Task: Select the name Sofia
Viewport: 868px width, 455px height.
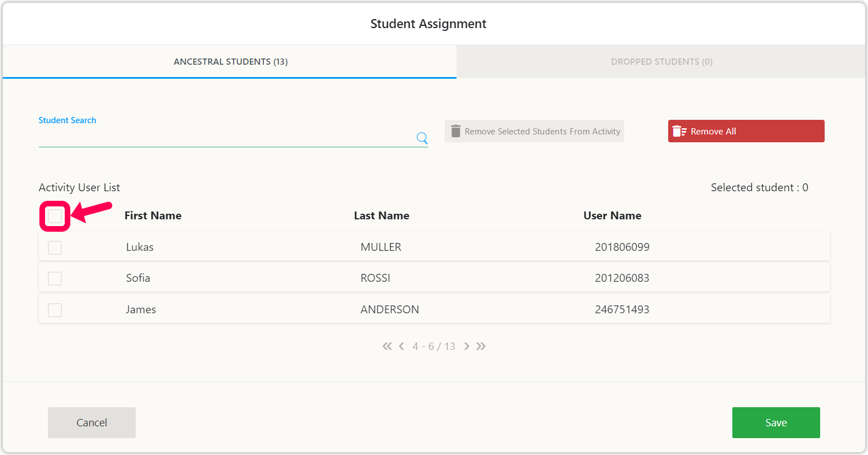Action: click(138, 278)
